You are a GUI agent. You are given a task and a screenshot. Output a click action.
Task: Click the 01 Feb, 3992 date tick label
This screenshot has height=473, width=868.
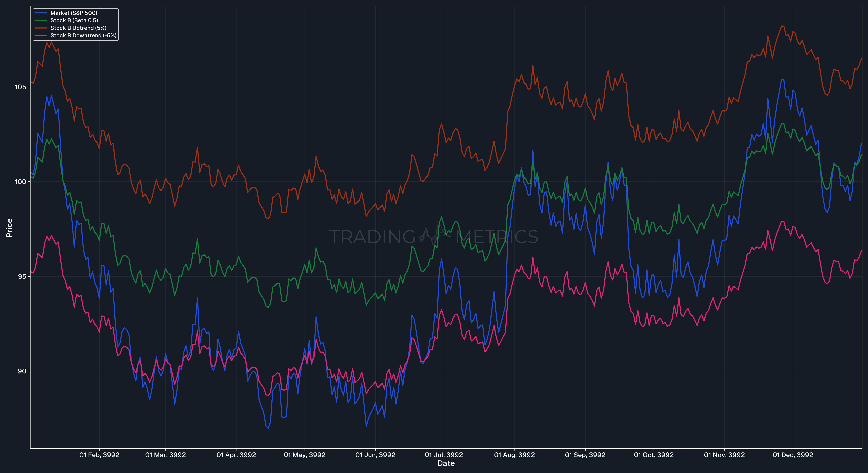pyautogui.click(x=99, y=455)
